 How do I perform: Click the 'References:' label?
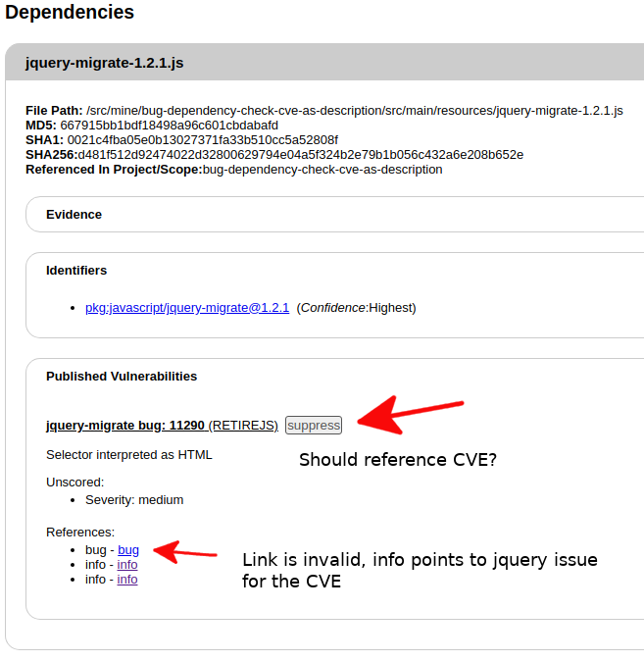[80, 532]
